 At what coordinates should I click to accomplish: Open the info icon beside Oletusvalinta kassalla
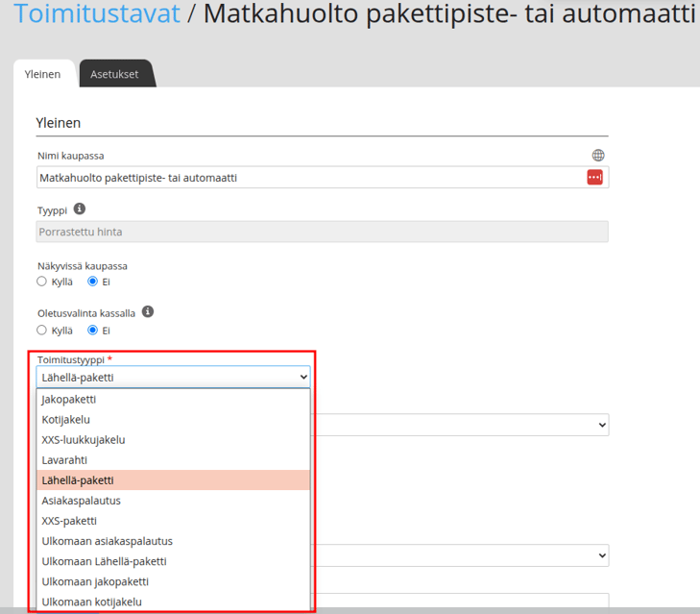click(148, 311)
